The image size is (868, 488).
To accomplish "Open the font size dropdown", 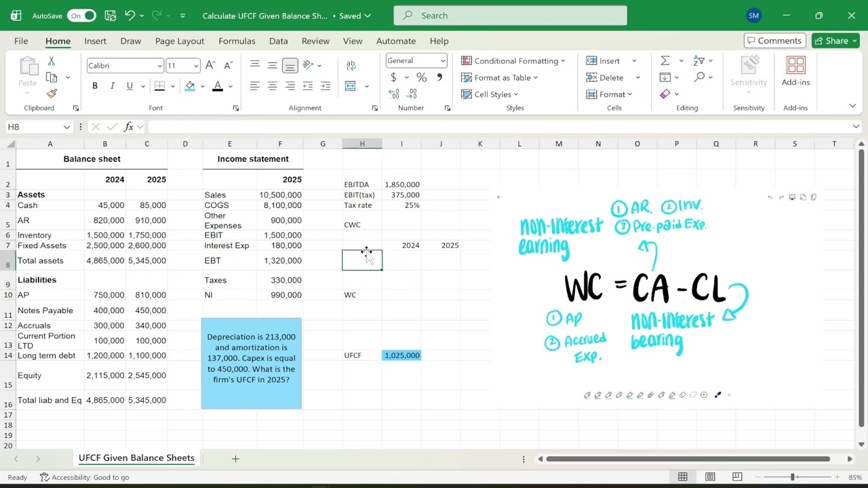I will click(197, 66).
